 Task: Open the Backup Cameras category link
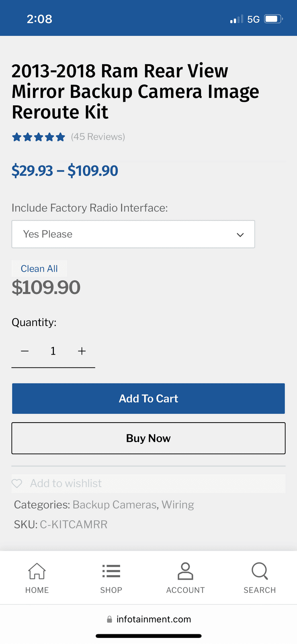tap(115, 505)
